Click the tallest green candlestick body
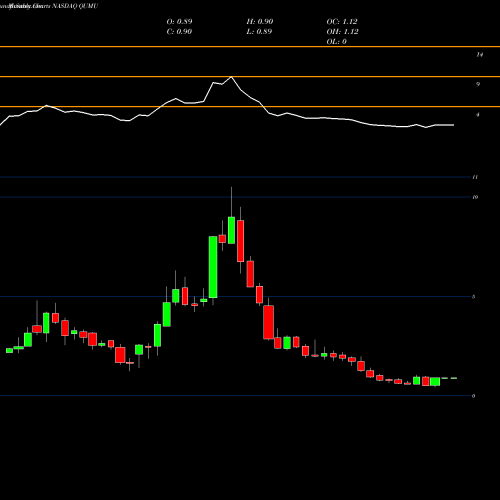 click(213, 267)
